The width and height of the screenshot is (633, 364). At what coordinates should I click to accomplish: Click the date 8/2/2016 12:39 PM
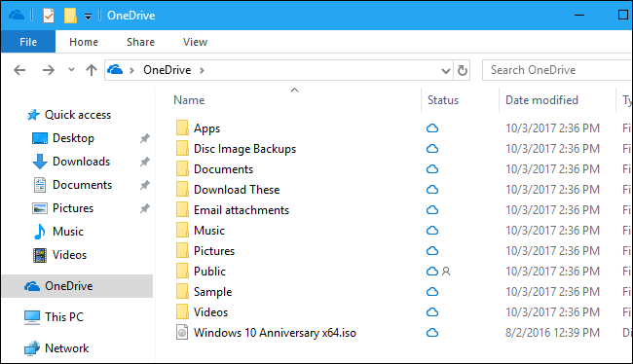coord(553,333)
